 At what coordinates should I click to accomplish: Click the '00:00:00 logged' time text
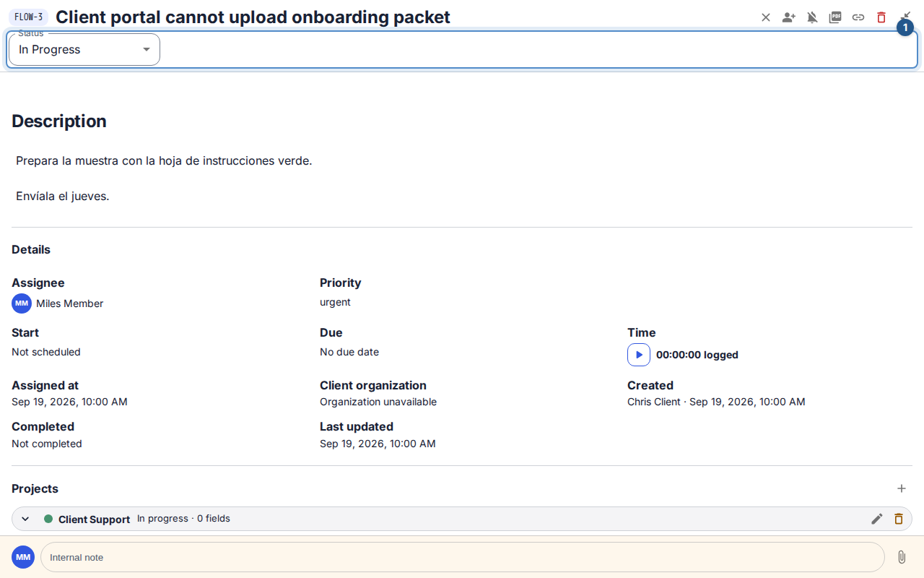coord(697,355)
